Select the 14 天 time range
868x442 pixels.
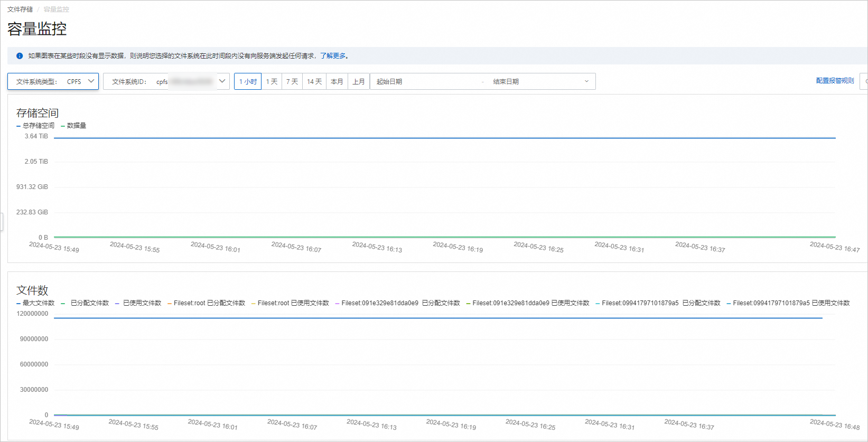point(314,81)
